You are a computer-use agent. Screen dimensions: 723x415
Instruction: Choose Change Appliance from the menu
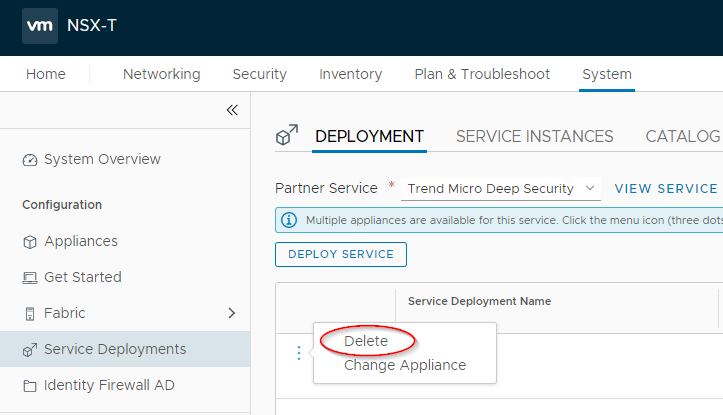pos(404,365)
